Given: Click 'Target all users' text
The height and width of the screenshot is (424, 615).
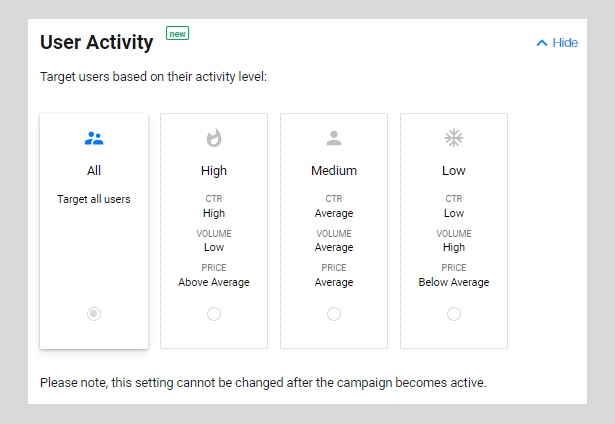Looking at the screenshot, I should (94, 199).
